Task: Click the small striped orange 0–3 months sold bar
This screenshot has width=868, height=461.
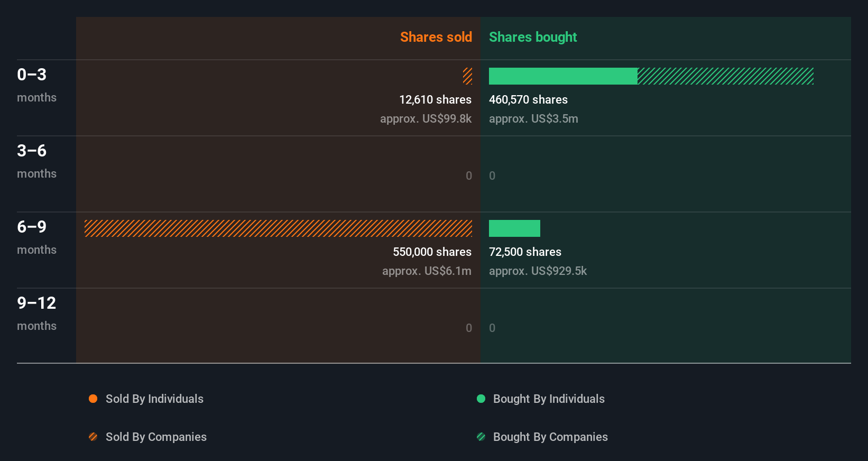Action: [467, 76]
